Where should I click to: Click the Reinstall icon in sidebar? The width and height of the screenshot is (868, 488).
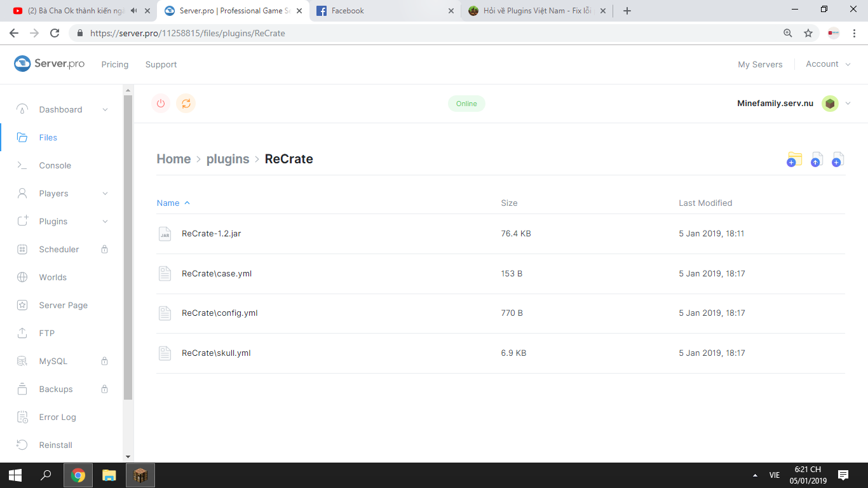pos(22,445)
